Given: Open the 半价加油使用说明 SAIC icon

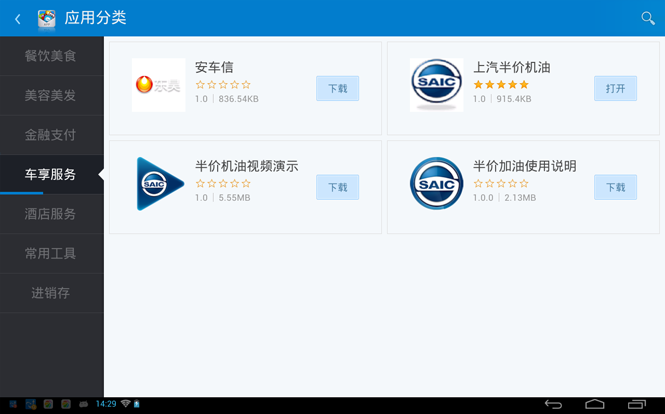Looking at the screenshot, I should (436, 184).
